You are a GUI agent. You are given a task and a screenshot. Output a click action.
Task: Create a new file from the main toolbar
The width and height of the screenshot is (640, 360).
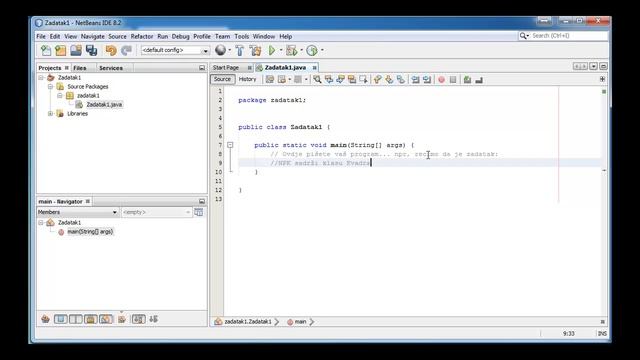[46, 50]
